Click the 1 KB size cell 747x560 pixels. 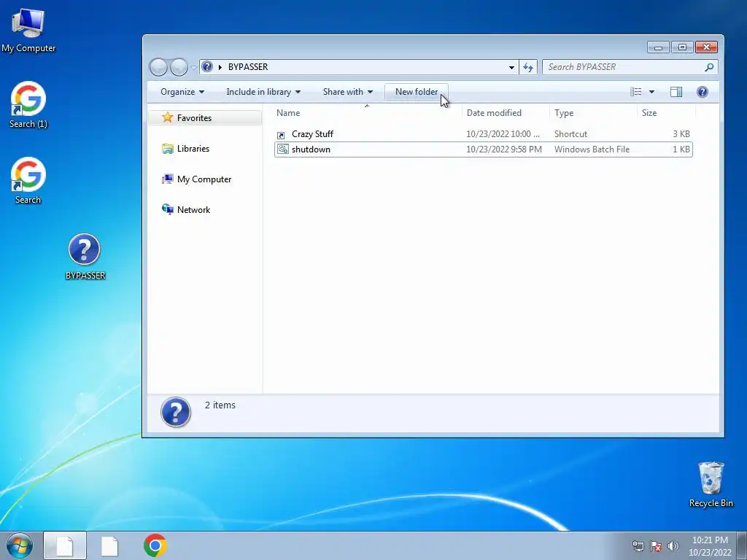point(681,149)
